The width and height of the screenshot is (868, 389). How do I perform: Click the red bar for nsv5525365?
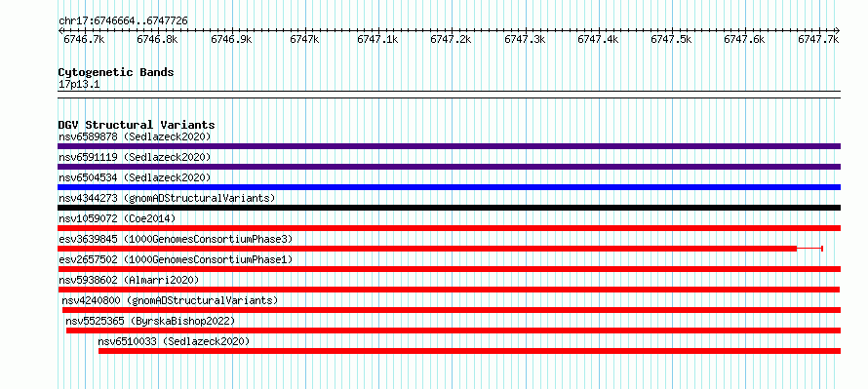[454, 331]
